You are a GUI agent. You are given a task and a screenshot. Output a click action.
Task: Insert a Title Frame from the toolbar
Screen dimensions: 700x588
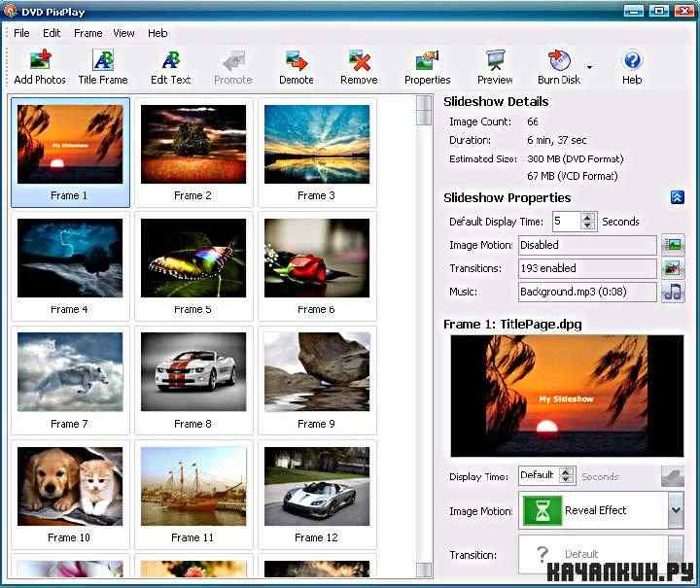[103, 67]
